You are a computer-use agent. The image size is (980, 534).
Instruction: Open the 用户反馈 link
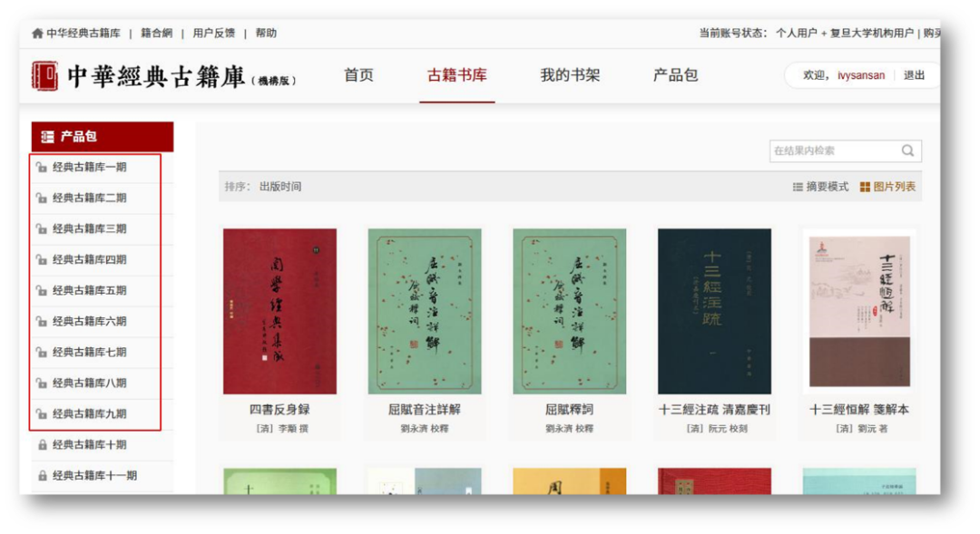coord(214,34)
